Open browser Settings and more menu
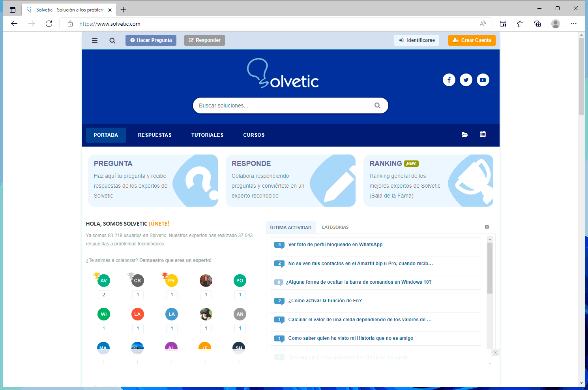Viewport: 588px width, 390px height. click(574, 24)
